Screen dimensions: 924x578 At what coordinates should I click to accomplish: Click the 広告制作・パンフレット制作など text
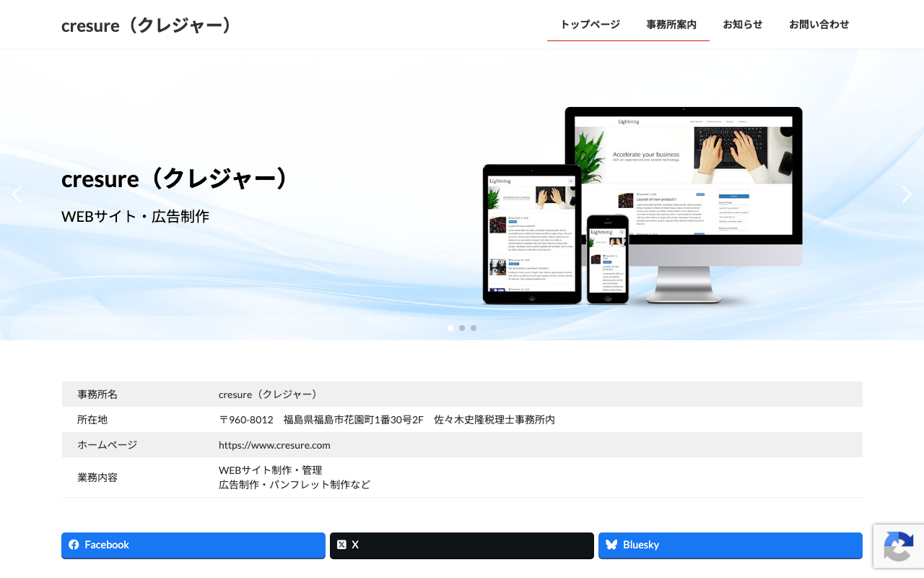point(295,485)
